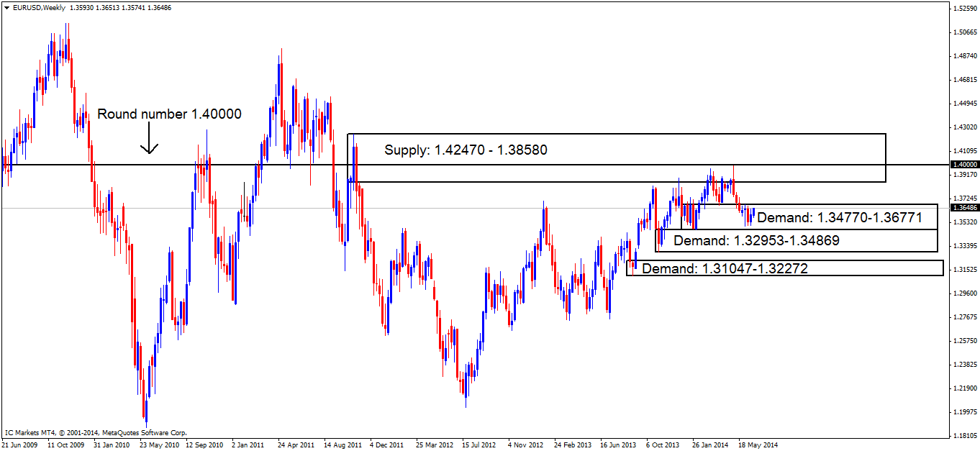
Task: Click the 1.19975 price scale label
Action: coord(964,411)
